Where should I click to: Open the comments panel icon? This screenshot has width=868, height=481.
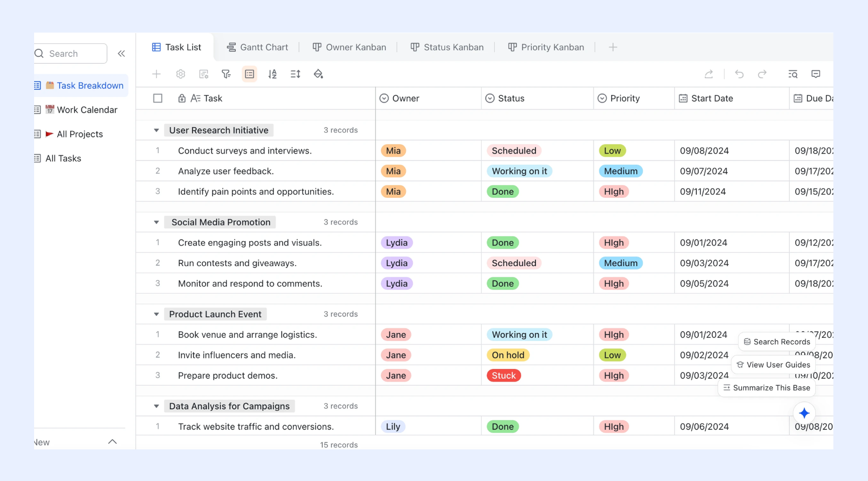[816, 74]
